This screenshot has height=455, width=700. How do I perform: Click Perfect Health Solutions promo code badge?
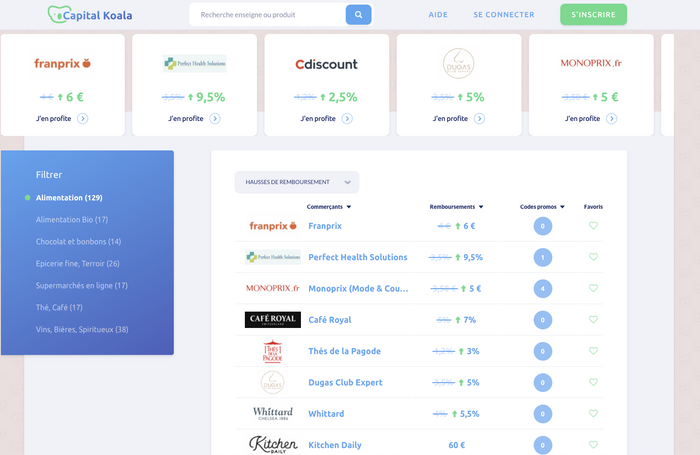click(543, 257)
